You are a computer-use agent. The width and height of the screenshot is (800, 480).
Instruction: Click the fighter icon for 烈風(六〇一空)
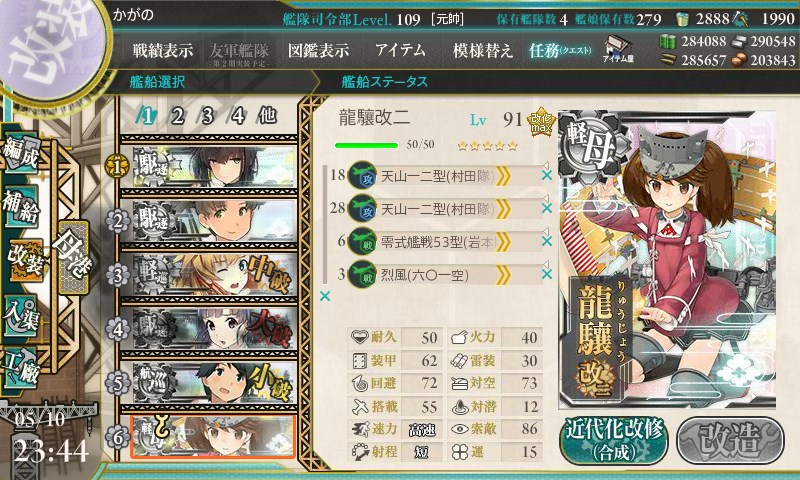coord(362,275)
